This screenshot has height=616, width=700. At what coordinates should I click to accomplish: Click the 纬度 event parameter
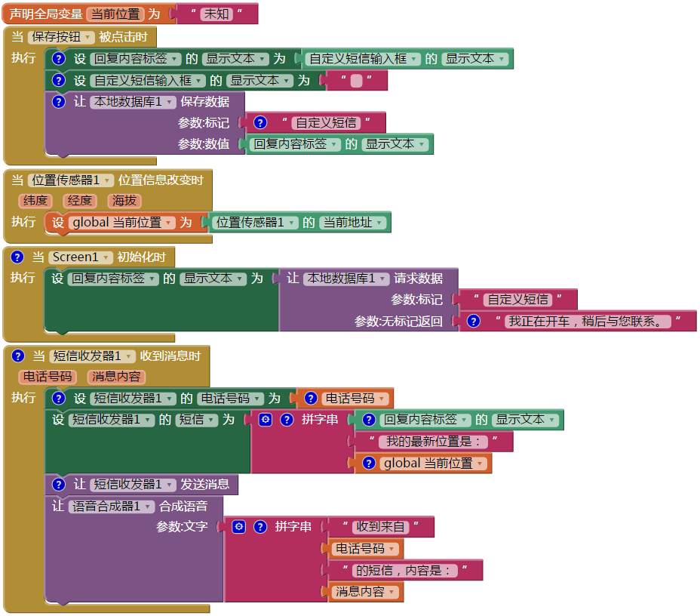(36, 201)
